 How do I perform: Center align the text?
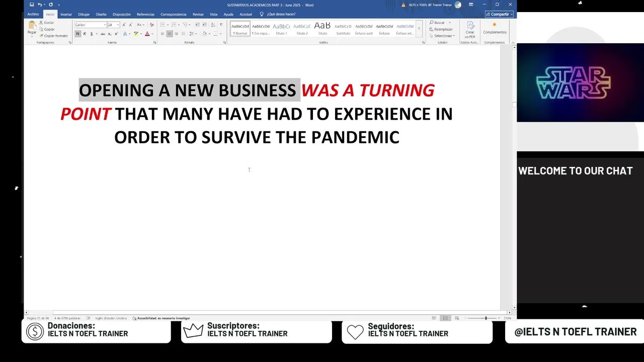tap(170, 34)
